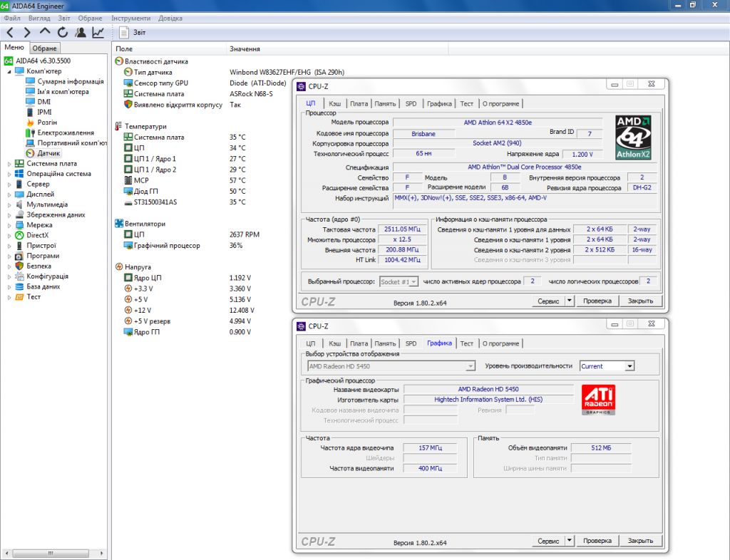This screenshot has height=560, width=730.
Task: Expand the Операційна система tree node
Action: coord(9,174)
